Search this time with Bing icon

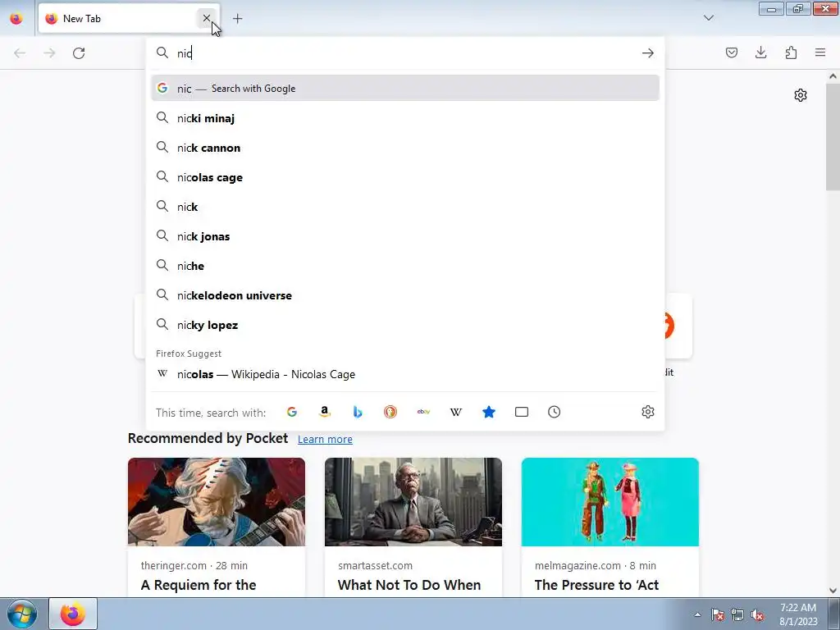(358, 412)
